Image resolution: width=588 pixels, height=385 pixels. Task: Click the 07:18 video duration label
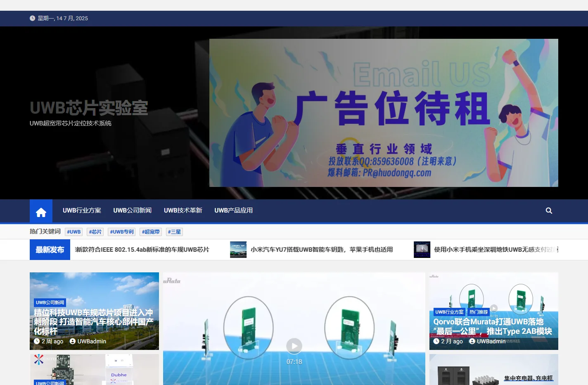click(x=294, y=362)
